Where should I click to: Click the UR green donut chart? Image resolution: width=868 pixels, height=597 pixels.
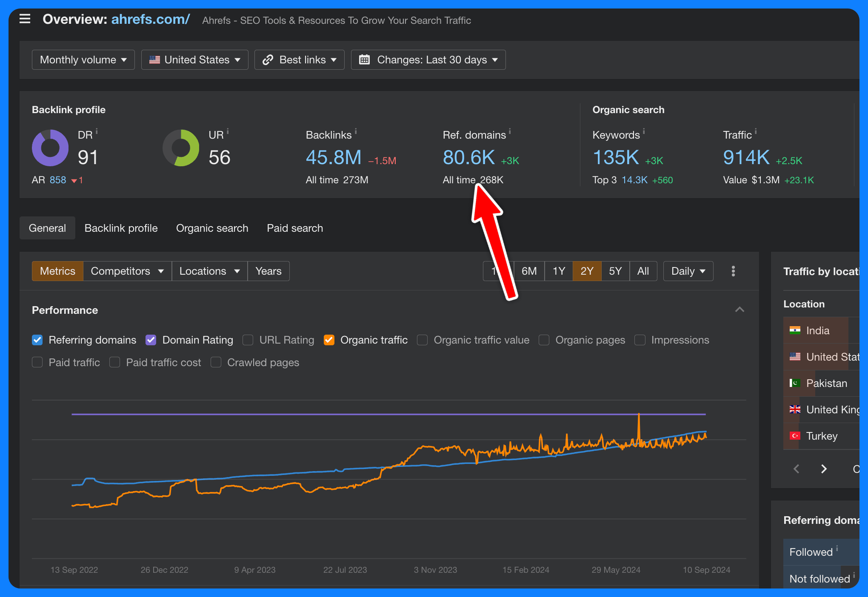[x=181, y=148]
